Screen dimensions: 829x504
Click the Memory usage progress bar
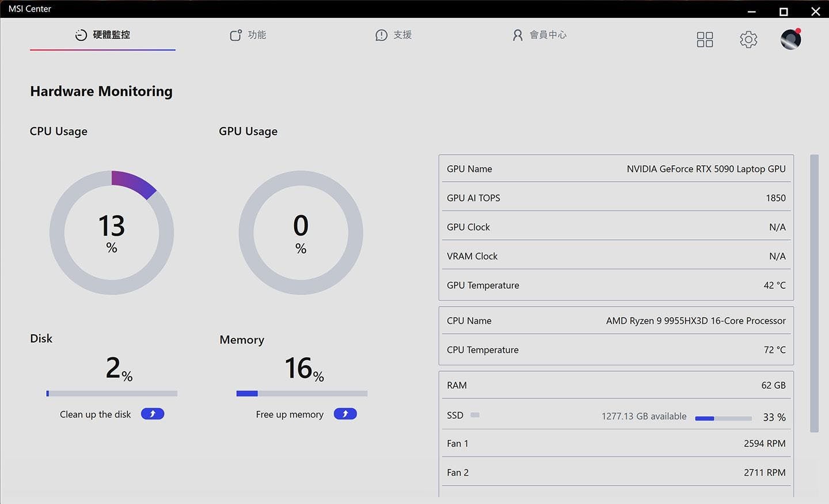coord(302,394)
